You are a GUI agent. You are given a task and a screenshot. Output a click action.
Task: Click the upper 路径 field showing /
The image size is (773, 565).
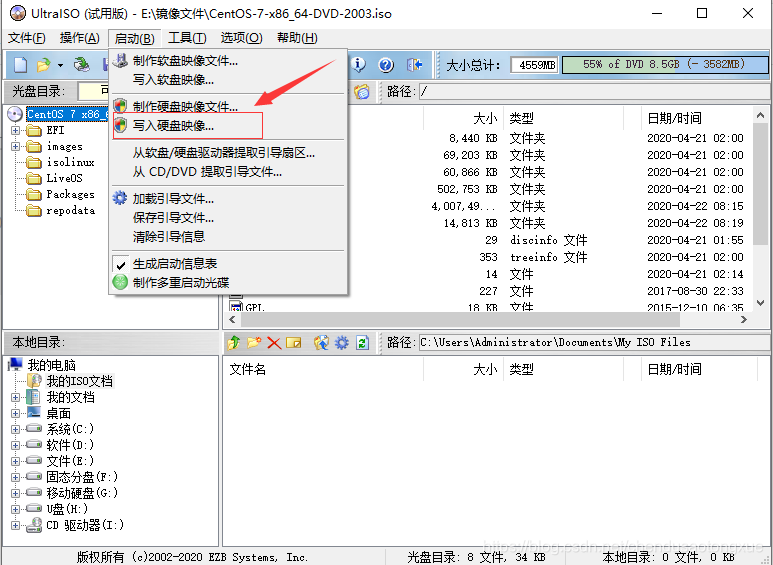[594, 91]
